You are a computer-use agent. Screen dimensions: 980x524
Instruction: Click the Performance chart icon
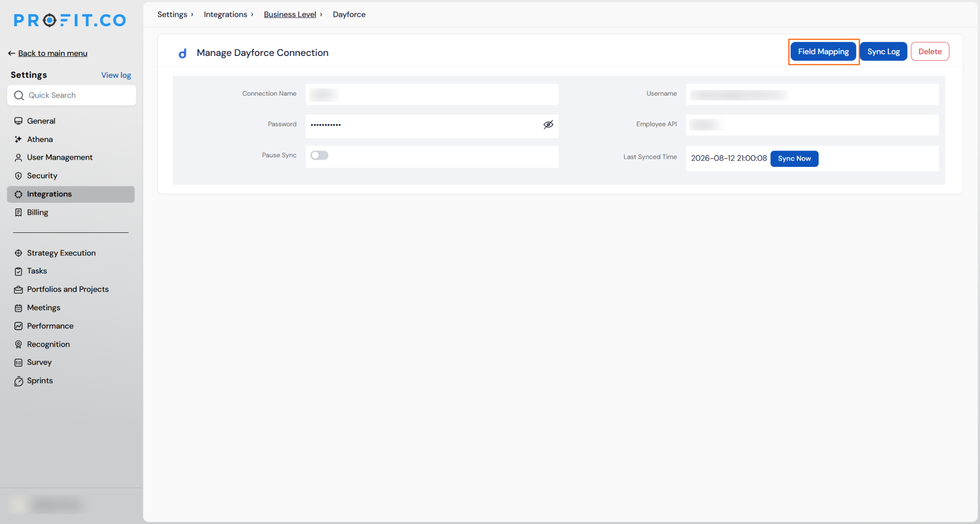click(18, 326)
